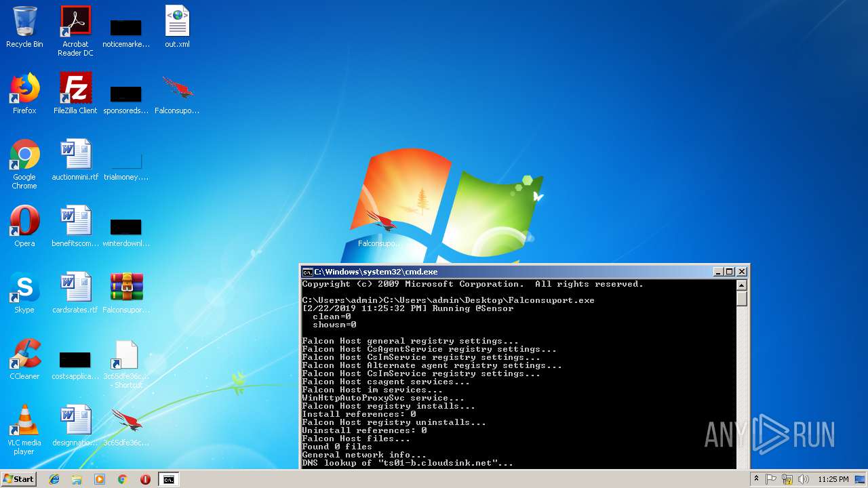Screen dimensions: 868x488
Task: Click the "showsm=0" output line
Action: point(334,325)
